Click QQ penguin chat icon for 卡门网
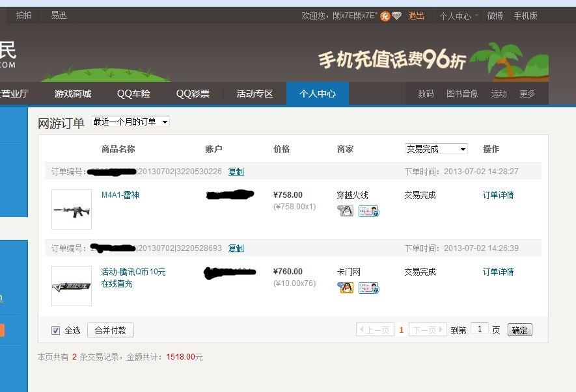Screen dimensions: 576x392 coord(345,287)
